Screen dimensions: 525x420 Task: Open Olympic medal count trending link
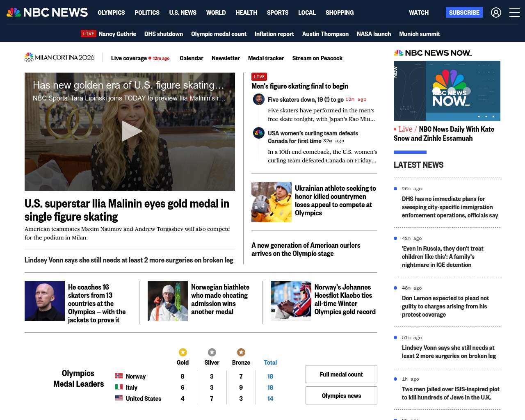tap(219, 34)
